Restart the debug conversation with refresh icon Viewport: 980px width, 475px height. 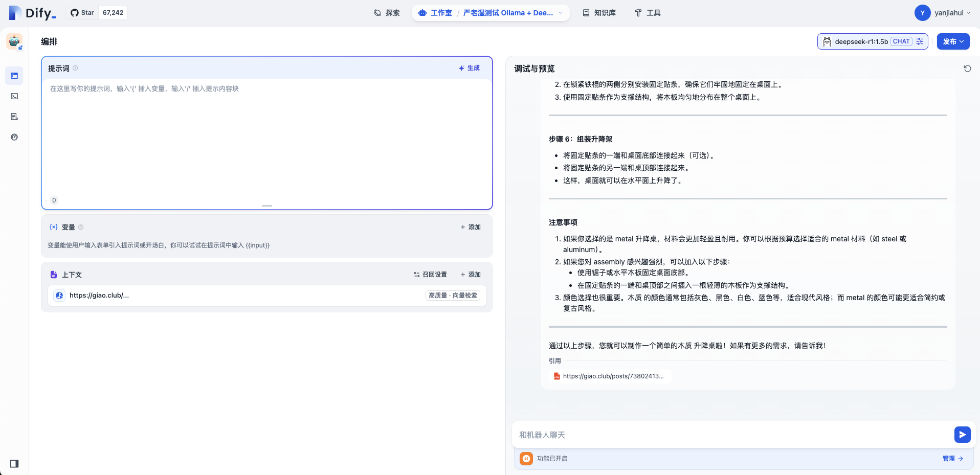[967, 69]
